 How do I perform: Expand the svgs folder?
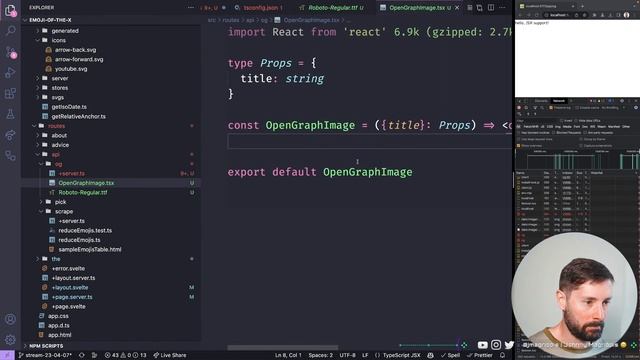tap(58, 97)
